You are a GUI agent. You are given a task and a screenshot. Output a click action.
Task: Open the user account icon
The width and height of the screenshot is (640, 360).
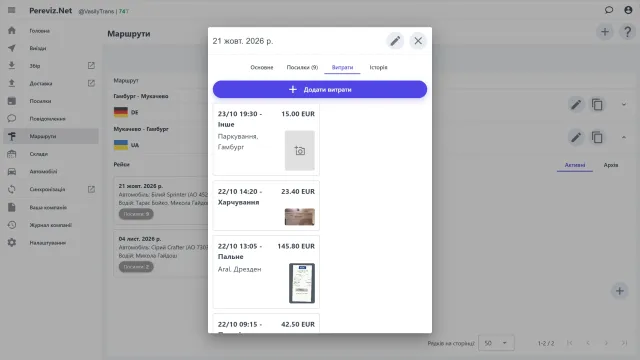click(628, 10)
